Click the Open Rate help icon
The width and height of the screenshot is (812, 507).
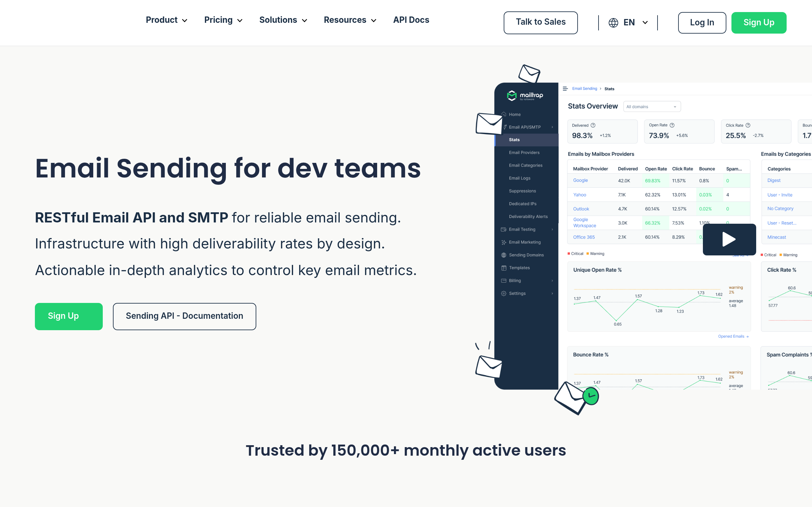click(x=672, y=125)
